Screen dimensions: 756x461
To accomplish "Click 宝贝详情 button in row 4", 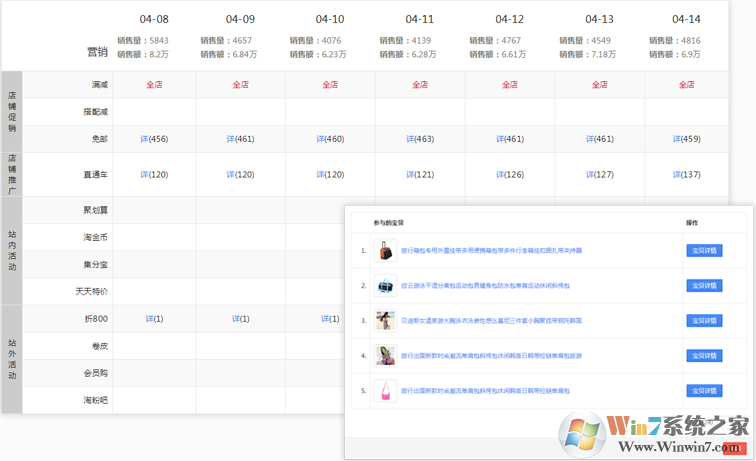I will pos(704,356).
